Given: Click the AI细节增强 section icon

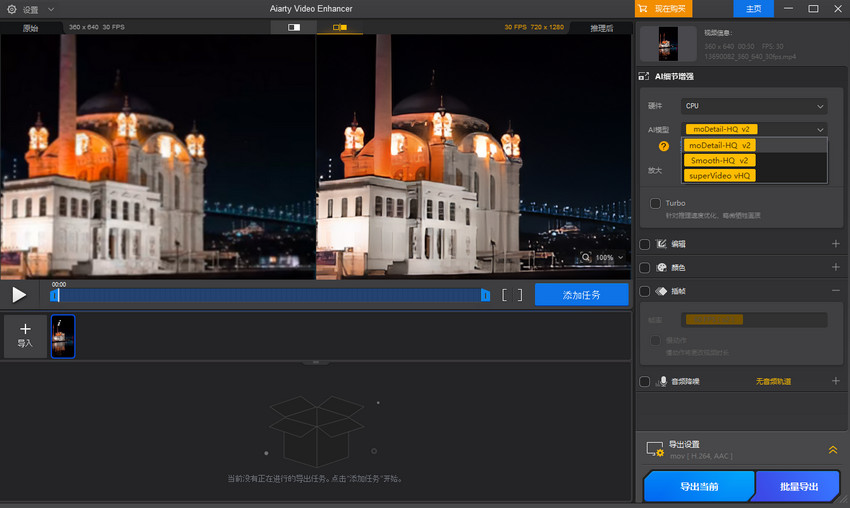Looking at the screenshot, I should (644, 76).
